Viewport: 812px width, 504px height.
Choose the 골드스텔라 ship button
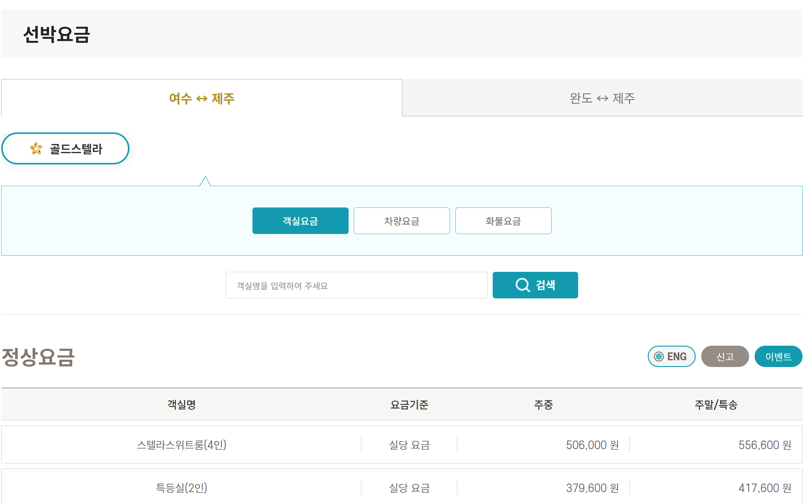pyautogui.click(x=65, y=149)
